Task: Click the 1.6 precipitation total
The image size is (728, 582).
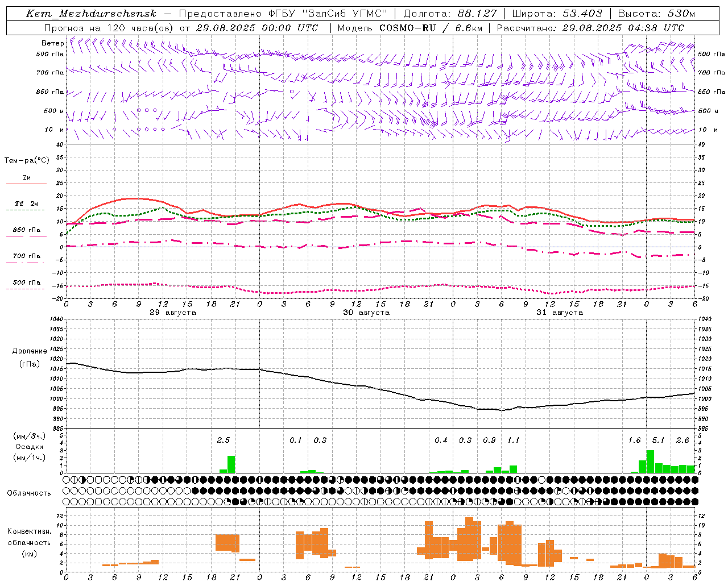Action: [x=634, y=440]
